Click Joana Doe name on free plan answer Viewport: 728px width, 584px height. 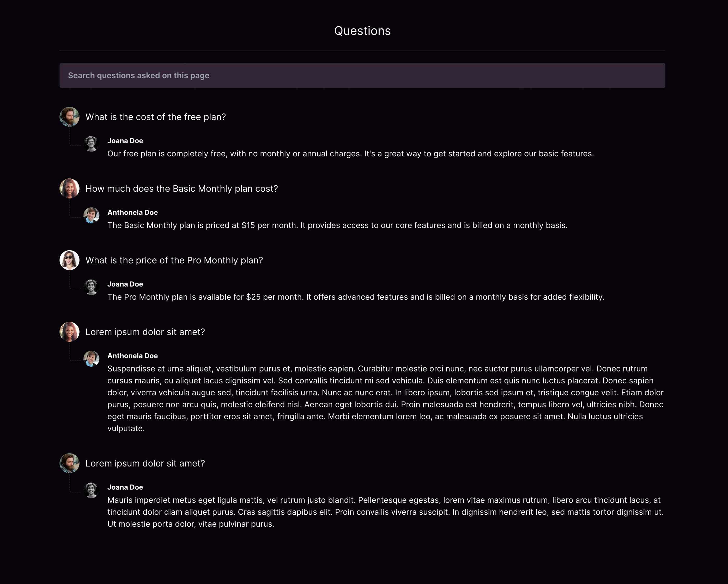coord(125,141)
